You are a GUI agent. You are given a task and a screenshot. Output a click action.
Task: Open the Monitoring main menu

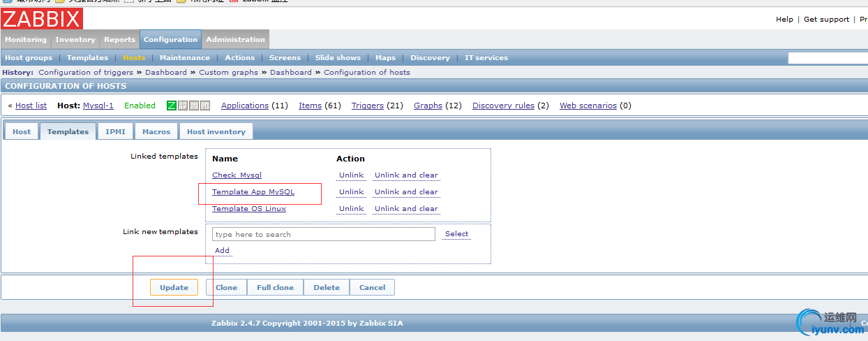26,40
